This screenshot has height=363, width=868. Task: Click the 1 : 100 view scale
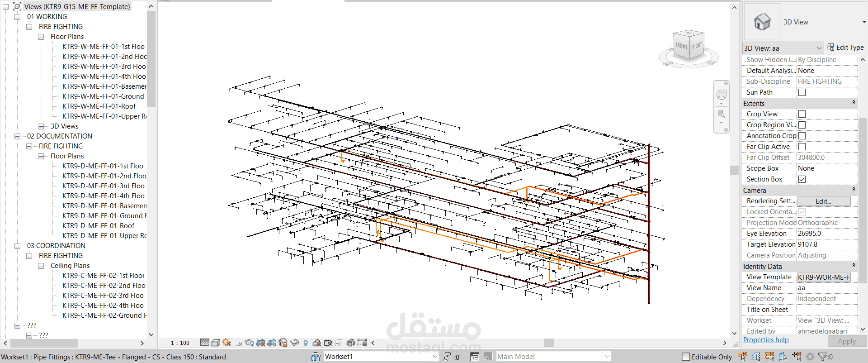(180, 343)
